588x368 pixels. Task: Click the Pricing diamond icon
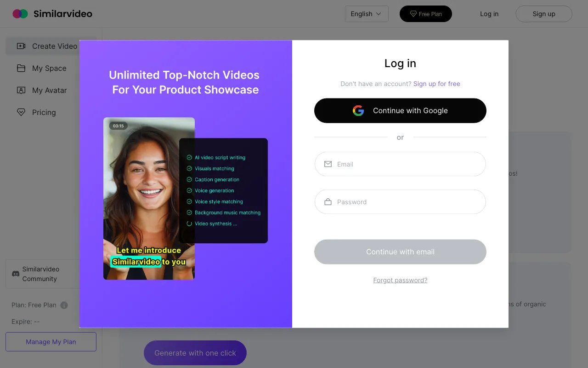click(21, 112)
